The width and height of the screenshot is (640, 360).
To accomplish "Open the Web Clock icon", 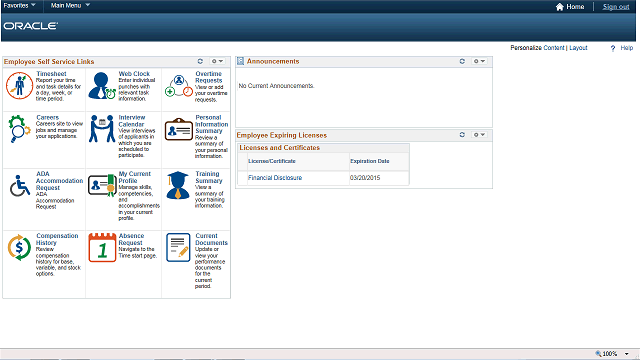I will tap(102, 86).
